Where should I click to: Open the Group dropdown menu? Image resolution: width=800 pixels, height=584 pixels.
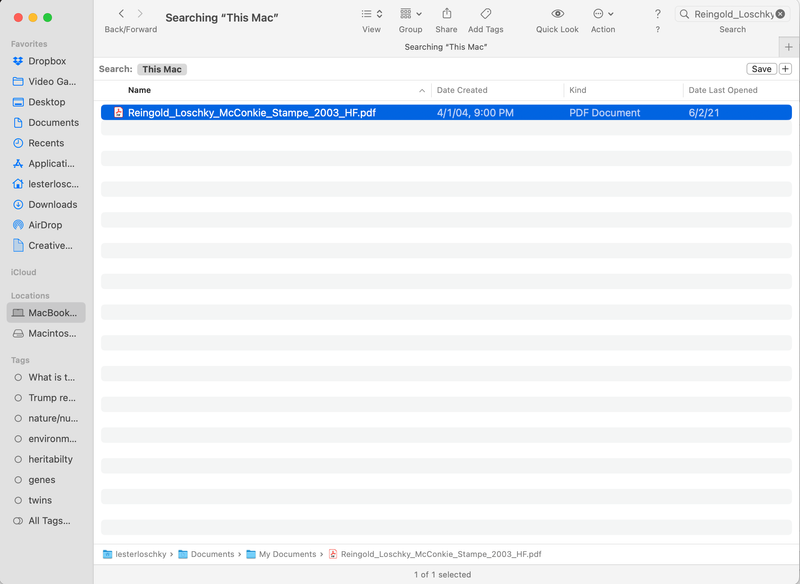point(410,14)
